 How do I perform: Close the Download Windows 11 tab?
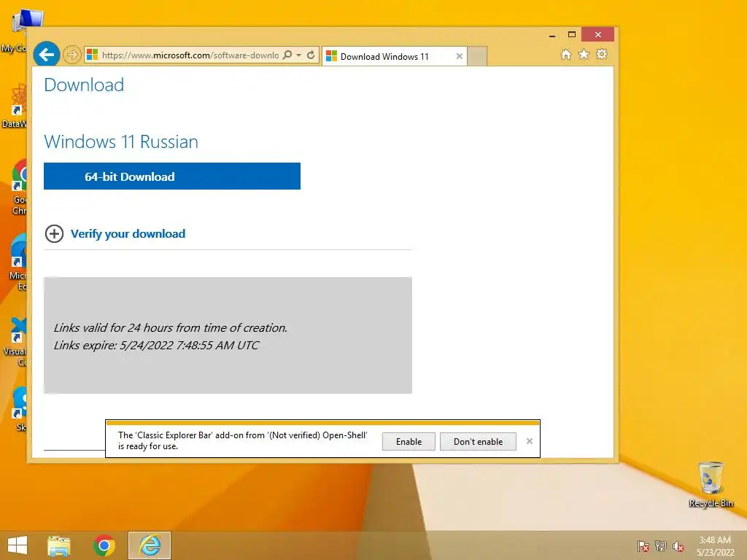[460, 56]
